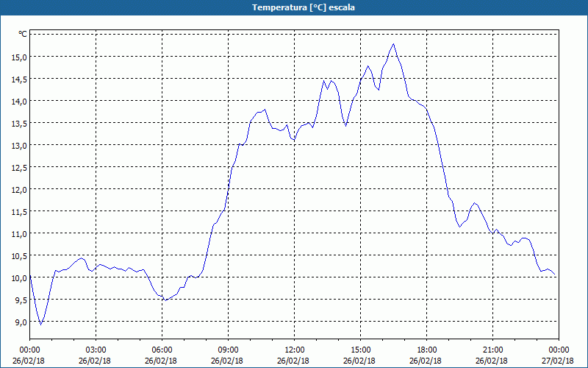Click the curve's lowest point near 00:30

[x=40, y=325]
